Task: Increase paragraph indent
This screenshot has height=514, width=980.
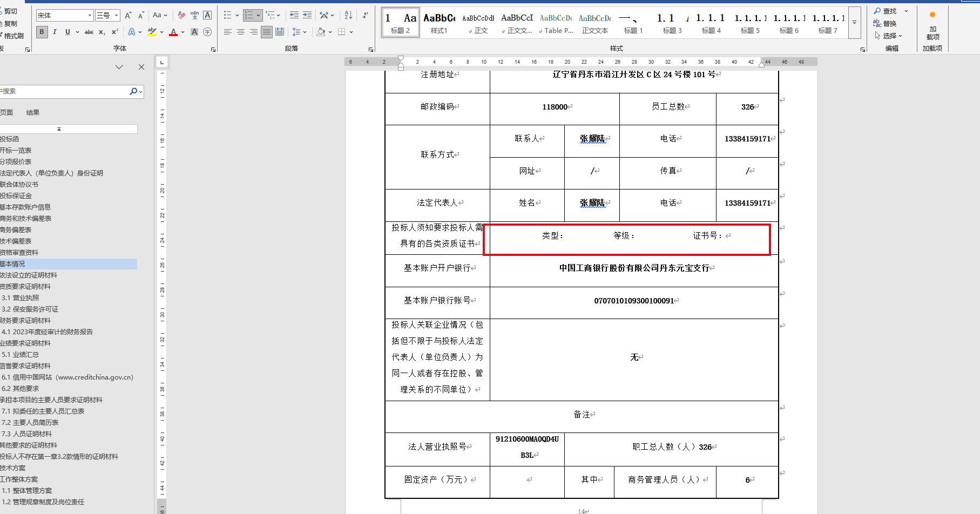Action: (x=307, y=16)
